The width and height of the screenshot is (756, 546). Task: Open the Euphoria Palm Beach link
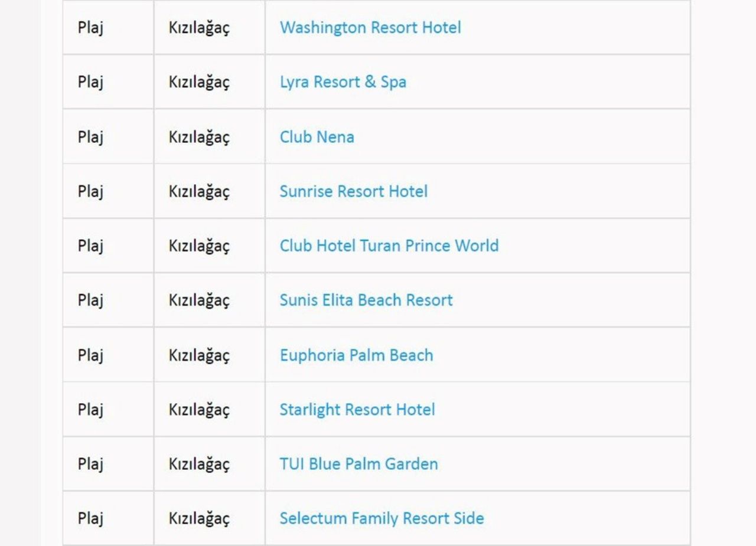click(x=357, y=355)
